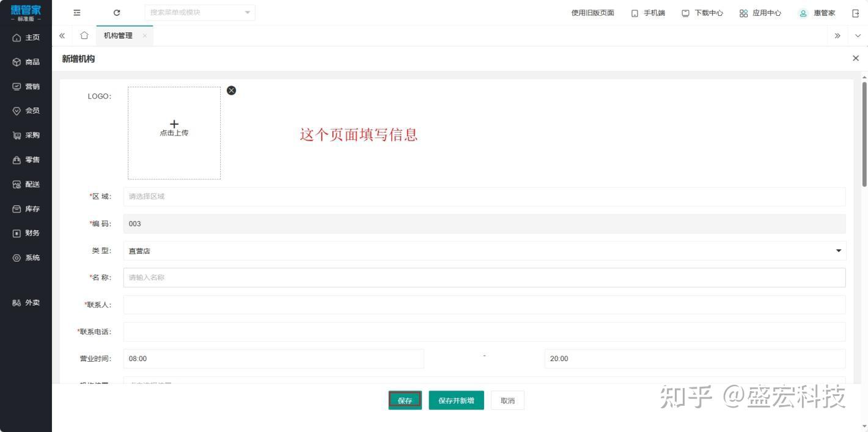Open the 惠管家 user account menu
This screenshot has height=432, width=868.
(817, 13)
